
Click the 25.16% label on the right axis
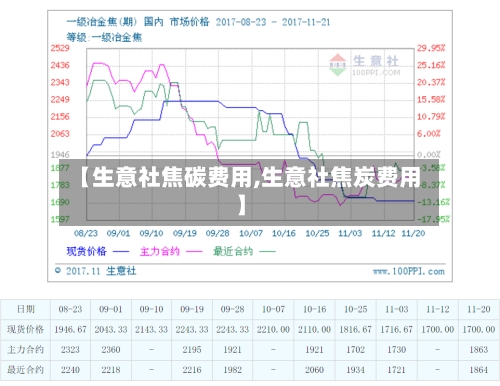tap(431, 65)
